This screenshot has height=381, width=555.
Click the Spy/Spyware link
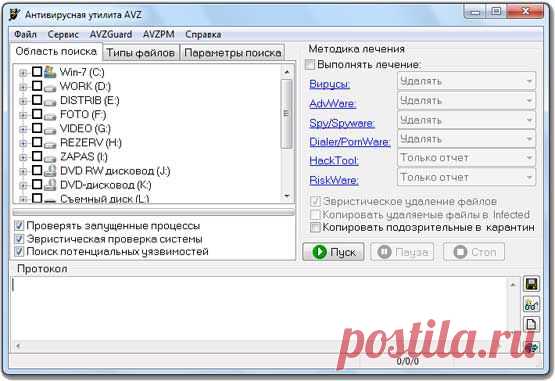pyautogui.click(x=342, y=123)
